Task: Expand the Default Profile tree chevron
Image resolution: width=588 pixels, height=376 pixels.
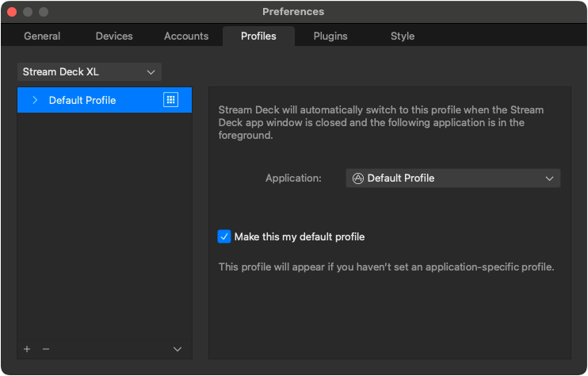Action: (35, 100)
